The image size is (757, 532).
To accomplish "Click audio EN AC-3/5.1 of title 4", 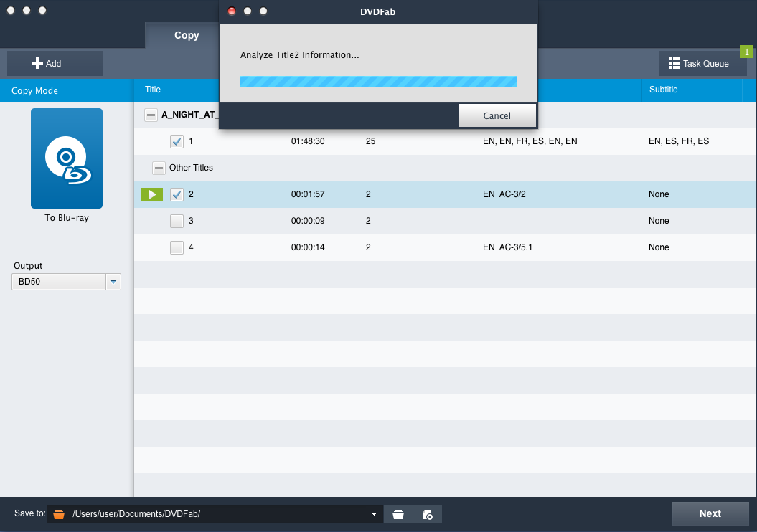I will point(507,247).
